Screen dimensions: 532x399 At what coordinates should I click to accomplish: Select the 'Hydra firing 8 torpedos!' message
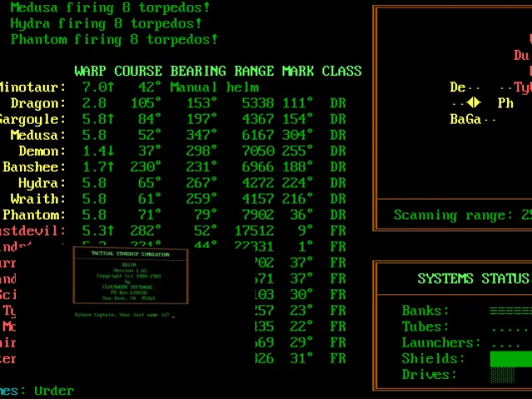(106, 24)
